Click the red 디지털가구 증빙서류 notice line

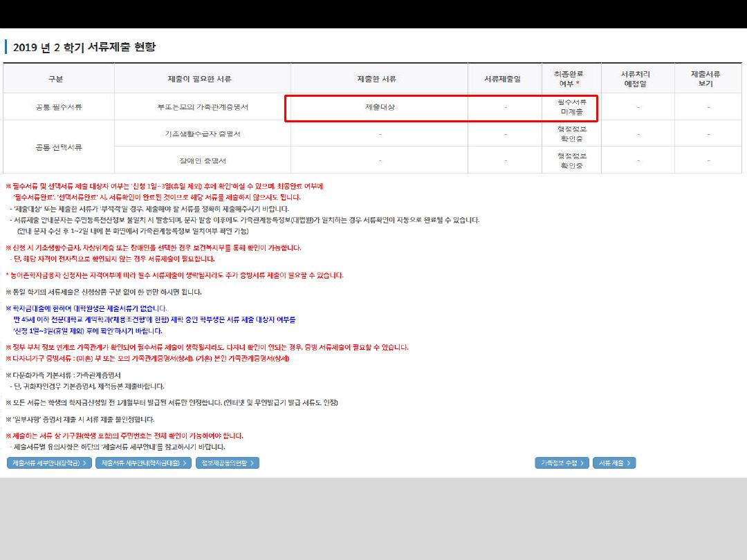147,359
